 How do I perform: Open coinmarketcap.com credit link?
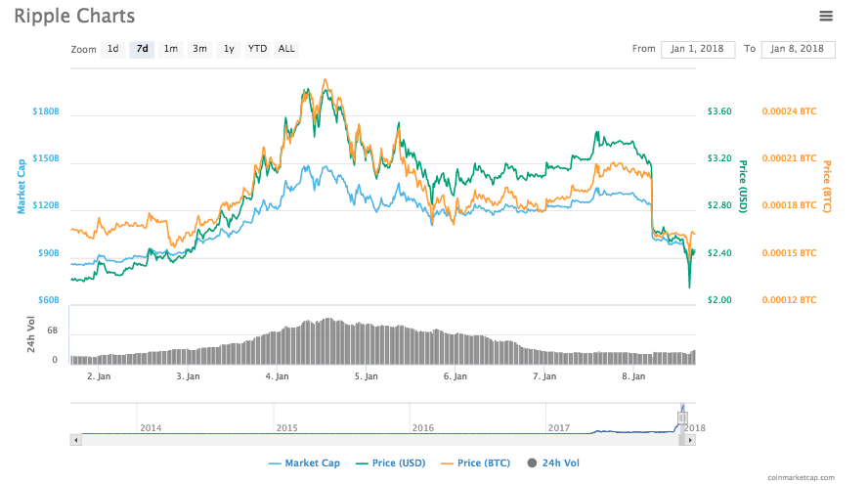tap(801, 477)
